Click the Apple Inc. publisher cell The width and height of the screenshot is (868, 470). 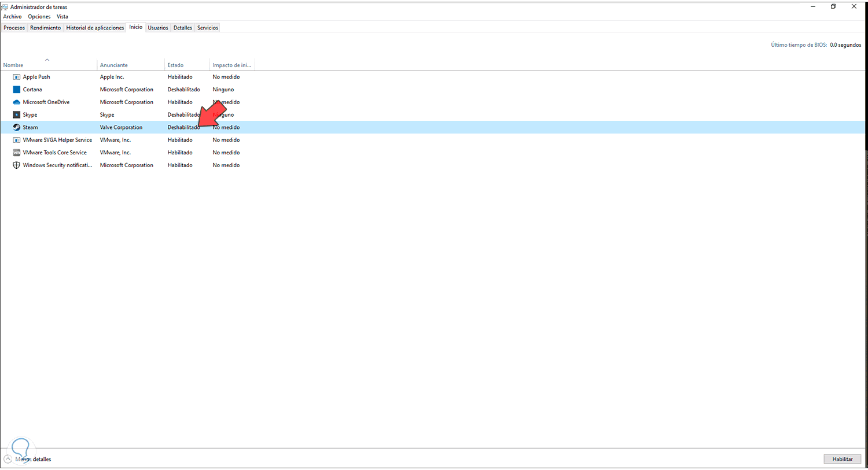pyautogui.click(x=112, y=77)
